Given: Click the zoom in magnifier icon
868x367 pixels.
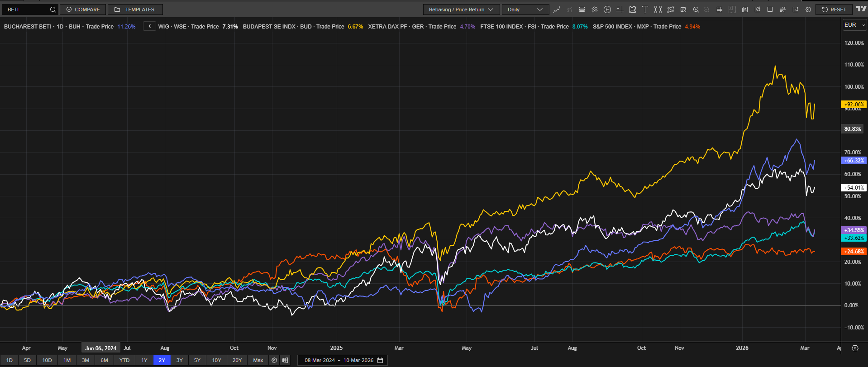Looking at the screenshot, I should (x=696, y=10).
